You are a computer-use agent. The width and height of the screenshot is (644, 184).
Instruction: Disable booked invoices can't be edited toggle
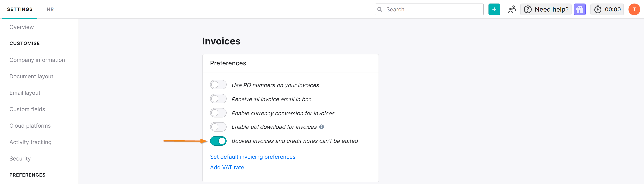pos(218,141)
